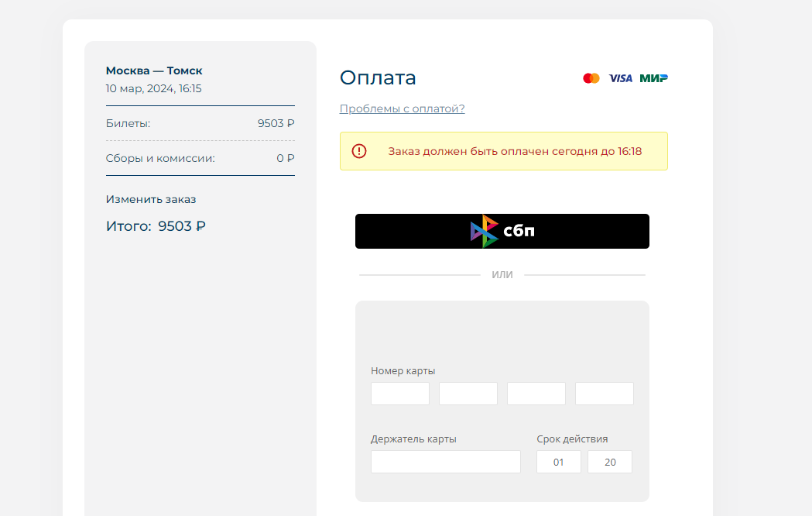Focus the third card number field

[536, 394]
